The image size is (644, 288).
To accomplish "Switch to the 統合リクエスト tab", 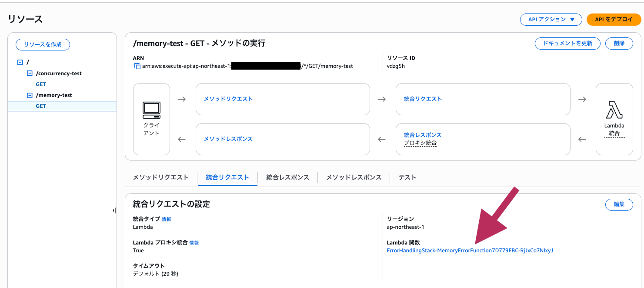I will [x=227, y=177].
